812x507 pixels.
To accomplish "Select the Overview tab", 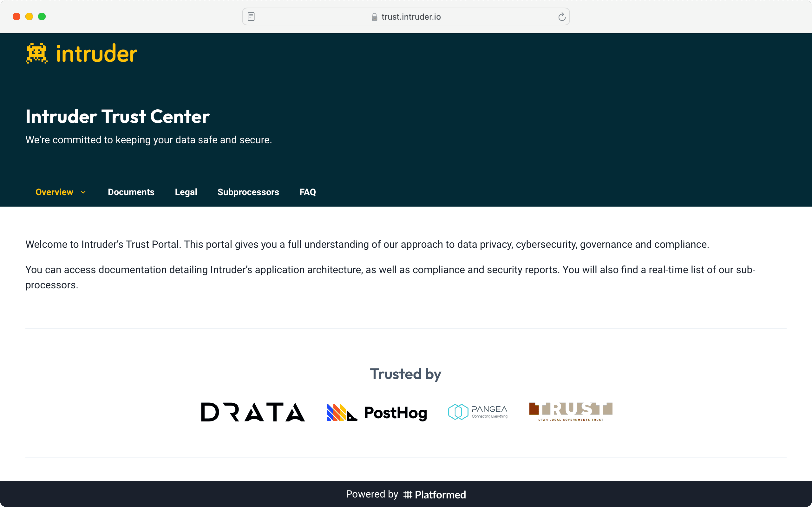I will [x=54, y=192].
